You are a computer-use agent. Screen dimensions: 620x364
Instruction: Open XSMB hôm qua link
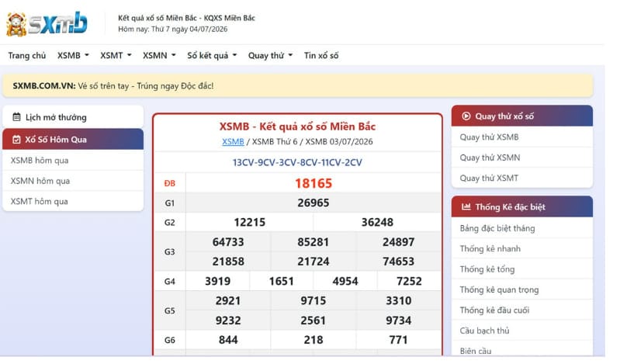40,160
